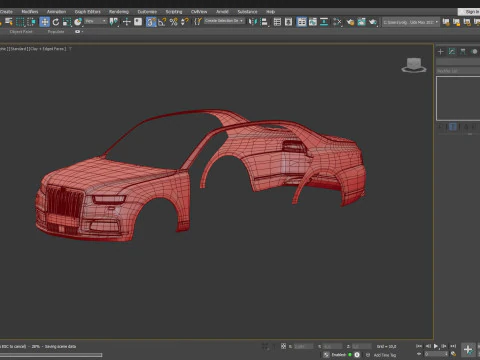Open the Rendering menu
Screen dimensions: 480x360
click(x=119, y=12)
